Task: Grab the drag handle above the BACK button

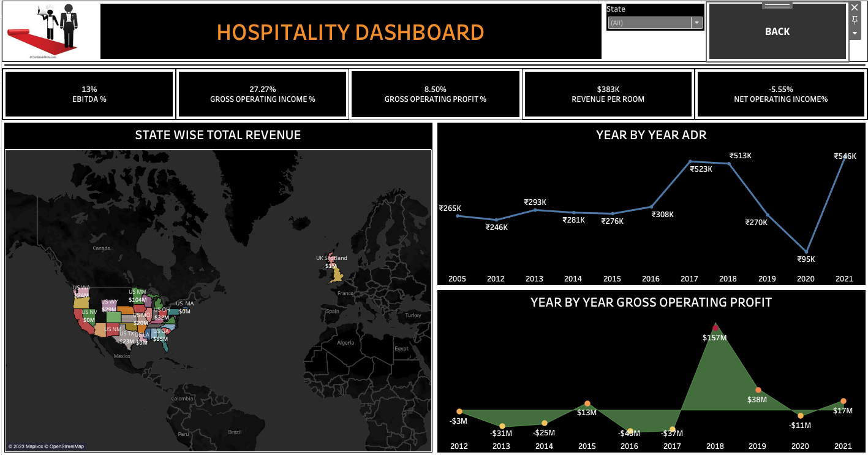Action: click(x=777, y=6)
